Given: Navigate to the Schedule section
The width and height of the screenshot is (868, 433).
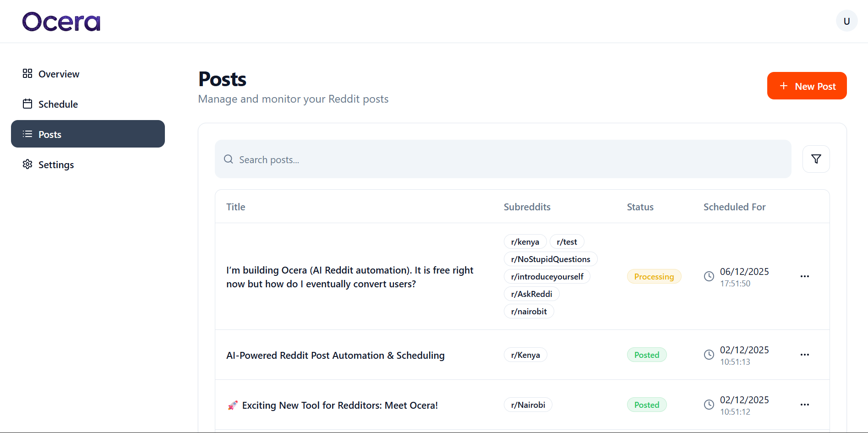Looking at the screenshot, I should (58, 104).
